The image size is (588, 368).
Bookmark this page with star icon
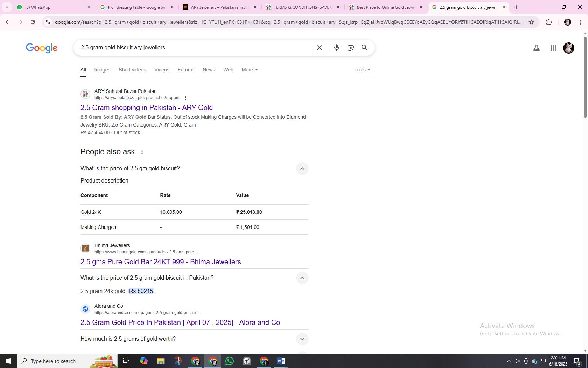531,22
